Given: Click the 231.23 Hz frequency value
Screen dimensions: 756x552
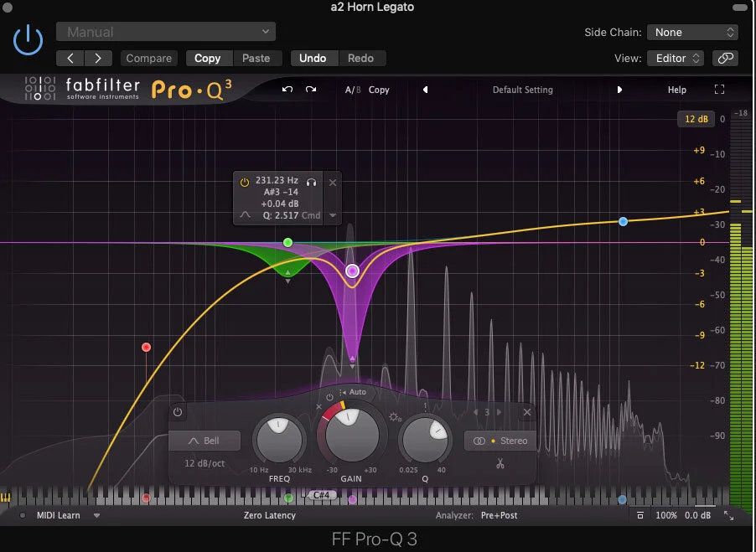Looking at the screenshot, I should click(277, 180).
